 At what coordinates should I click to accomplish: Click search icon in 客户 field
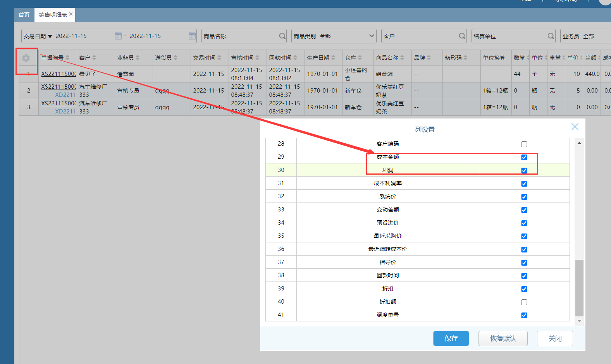(462, 36)
